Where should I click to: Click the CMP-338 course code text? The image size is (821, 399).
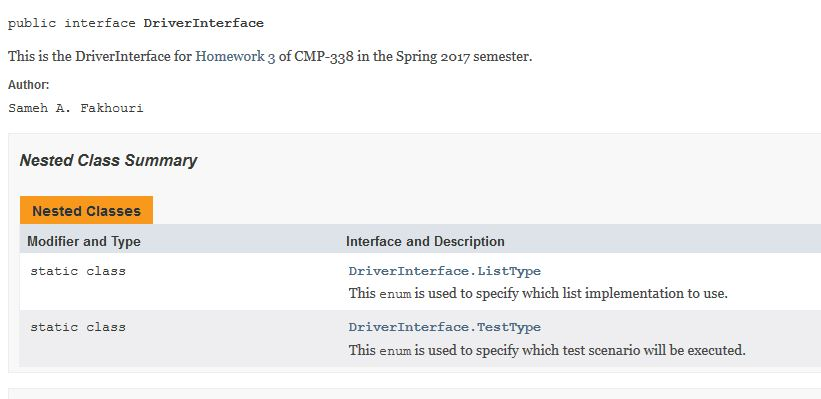(x=324, y=57)
